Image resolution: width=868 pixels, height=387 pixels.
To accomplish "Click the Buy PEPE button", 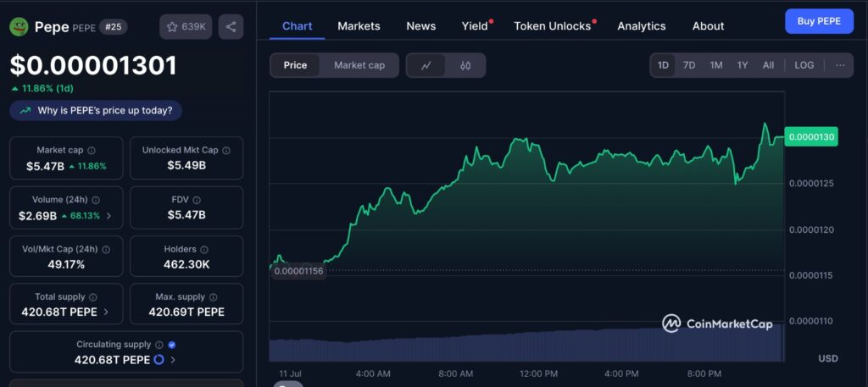I will tap(819, 21).
